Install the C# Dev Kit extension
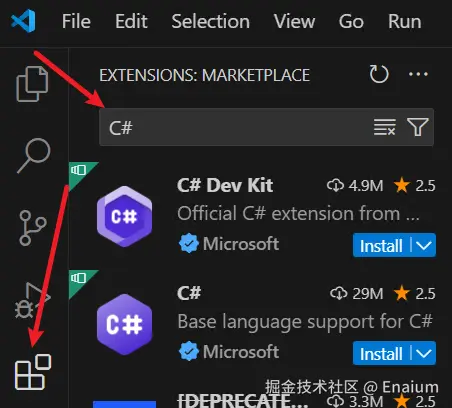Screen dimensions: 452x408 (381, 246)
